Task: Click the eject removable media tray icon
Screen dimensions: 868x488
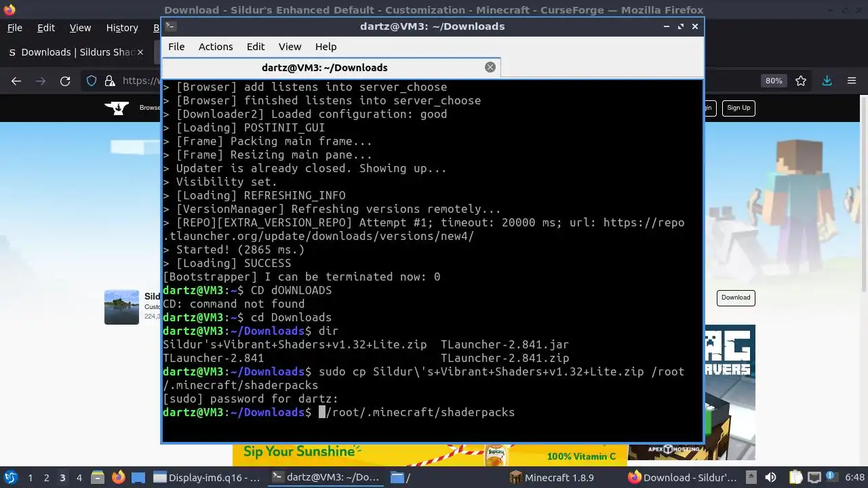Action: tap(751, 477)
